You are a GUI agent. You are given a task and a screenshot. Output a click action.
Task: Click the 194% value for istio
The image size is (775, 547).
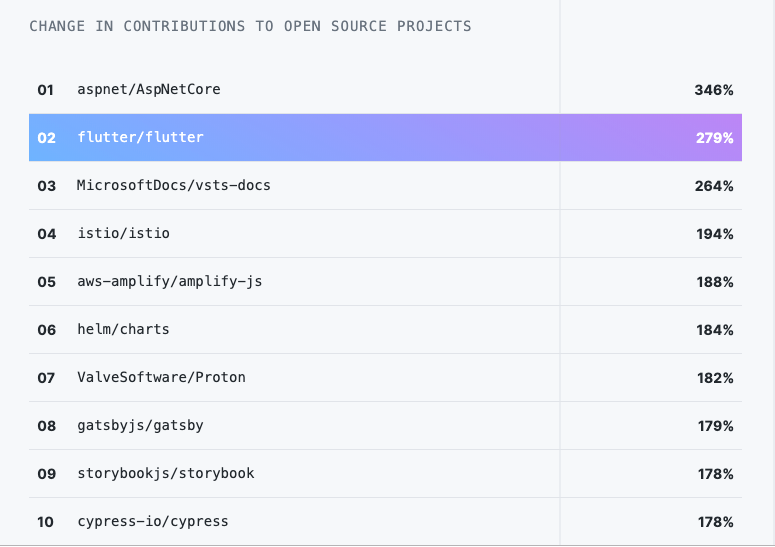tap(715, 234)
